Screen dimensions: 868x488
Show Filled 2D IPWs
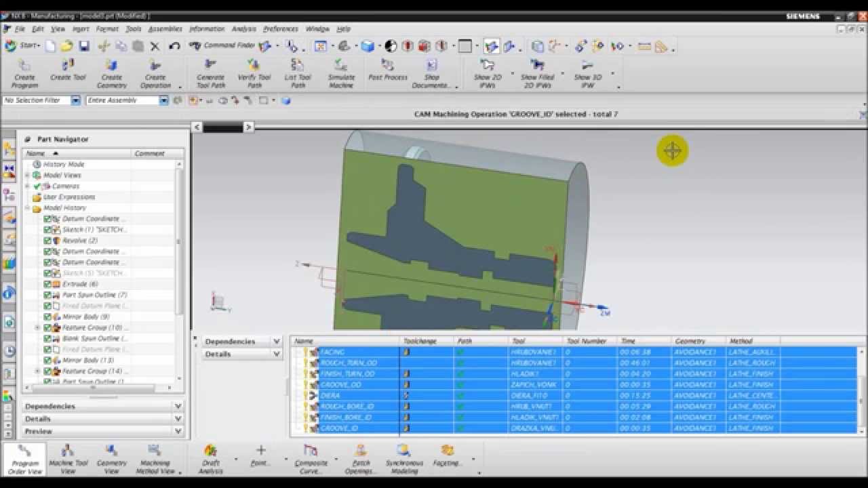(x=537, y=73)
